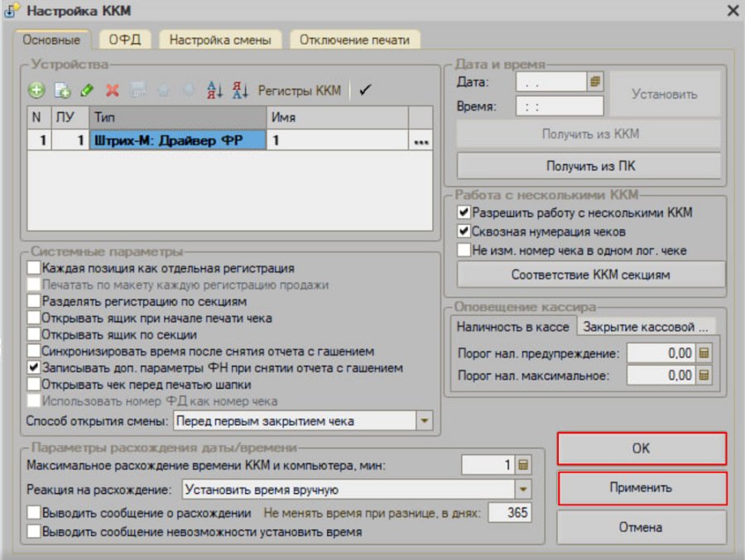Open the ellipsis selector in device row
745x560 pixels.
coord(421,141)
